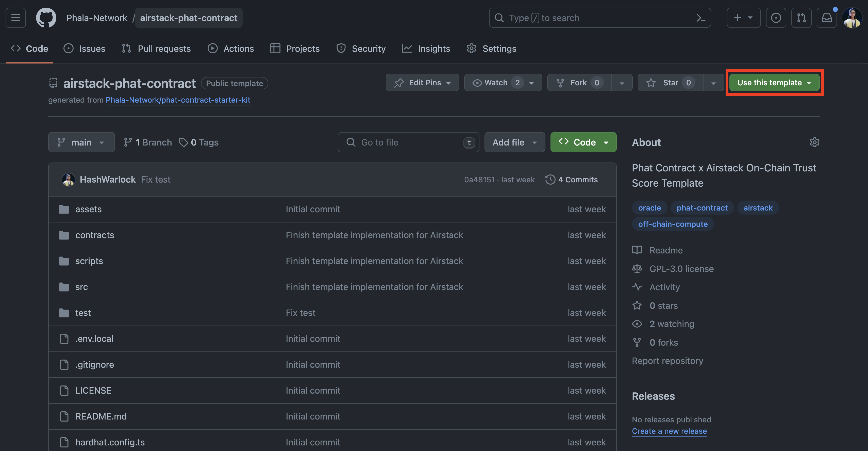Click the GitHub logo icon
This screenshot has width=868, height=451.
coord(46,18)
